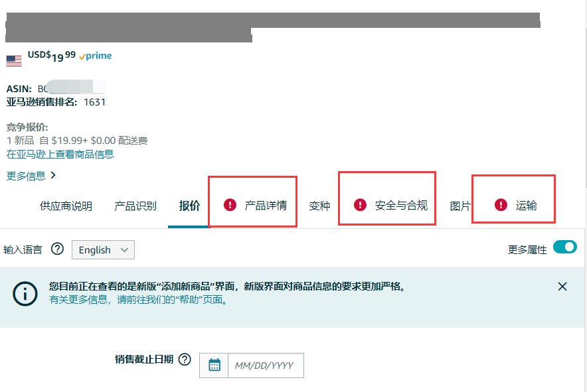This screenshot has width=587, height=392.
Task: Go to the 安全与合规 tab
Action: click(x=401, y=206)
